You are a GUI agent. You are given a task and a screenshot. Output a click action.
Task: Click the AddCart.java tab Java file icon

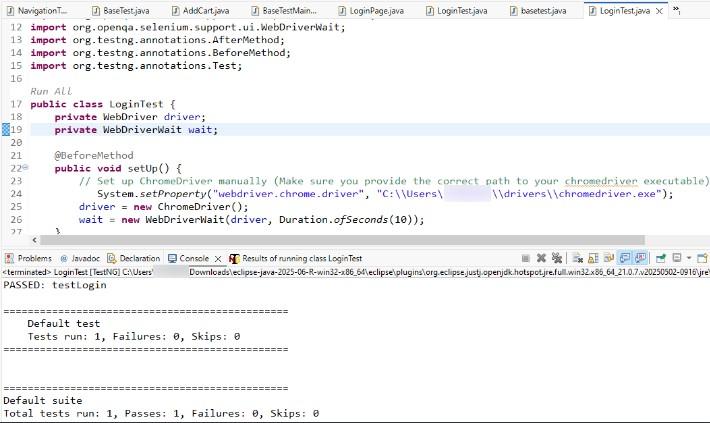click(x=176, y=10)
